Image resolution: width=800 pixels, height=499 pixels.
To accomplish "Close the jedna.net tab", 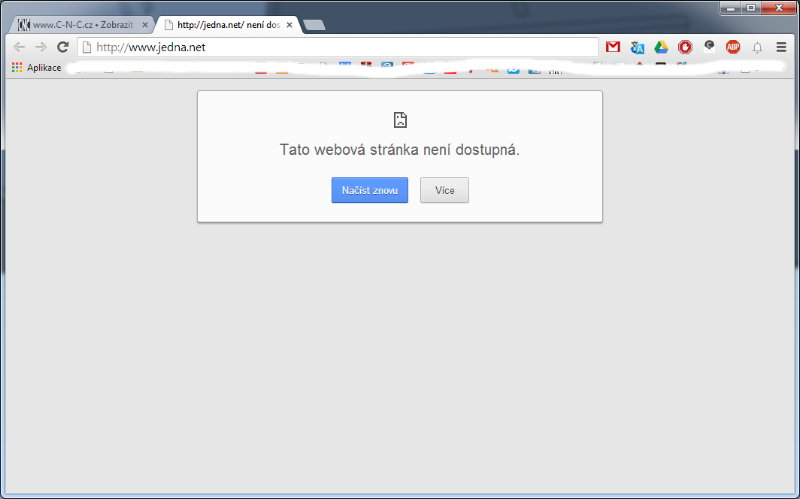I will (x=289, y=25).
